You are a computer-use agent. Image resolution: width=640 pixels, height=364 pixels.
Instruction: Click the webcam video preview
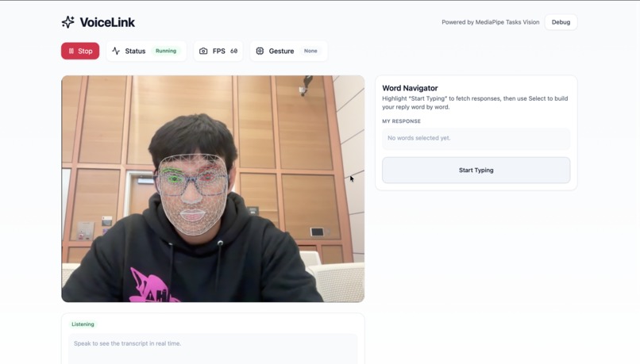(213, 189)
